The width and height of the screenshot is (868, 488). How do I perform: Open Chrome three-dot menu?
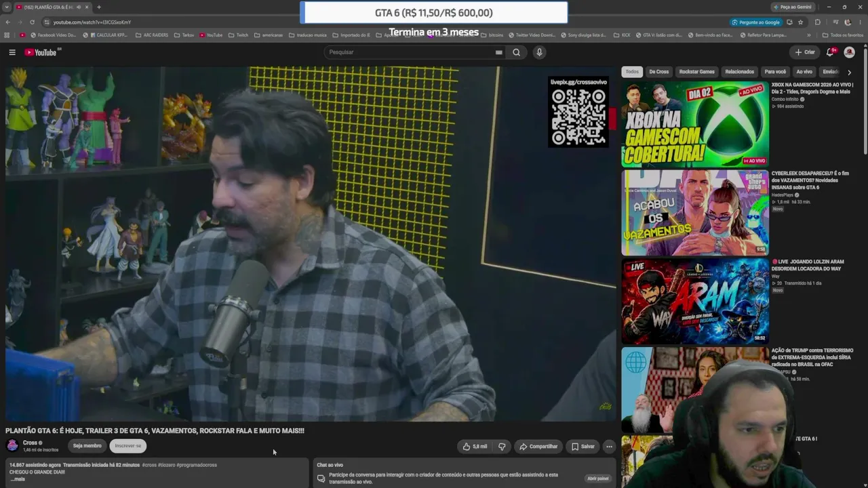[860, 22]
